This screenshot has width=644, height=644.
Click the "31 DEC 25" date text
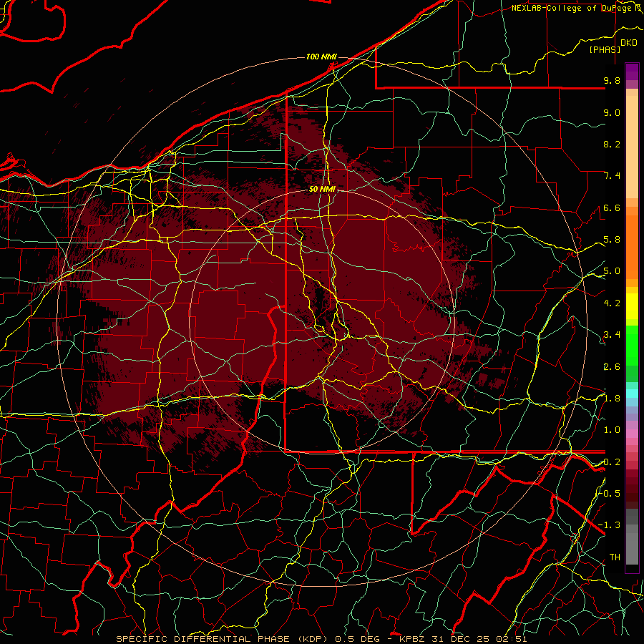459,639
